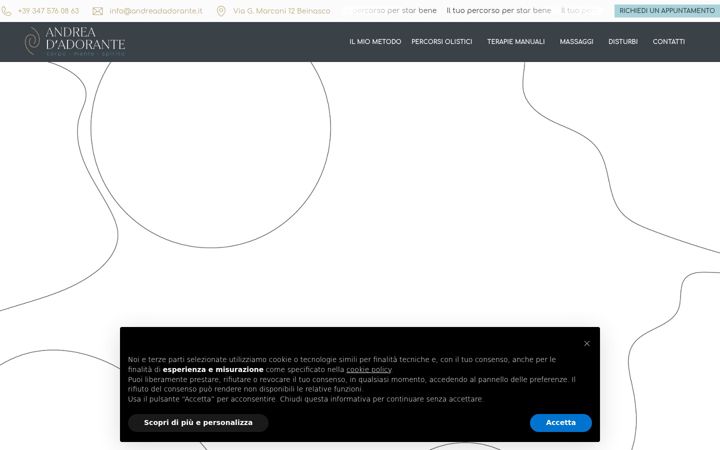The height and width of the screenshot is (450, 720).
Task: Open Percorsi olistici menu item
Action: (x=442, y=41)
